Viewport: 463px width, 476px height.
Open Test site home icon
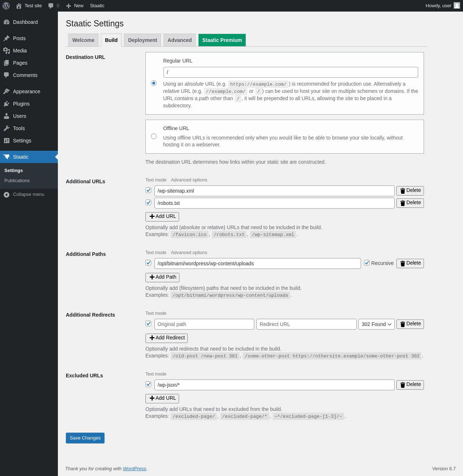[19, 6]
